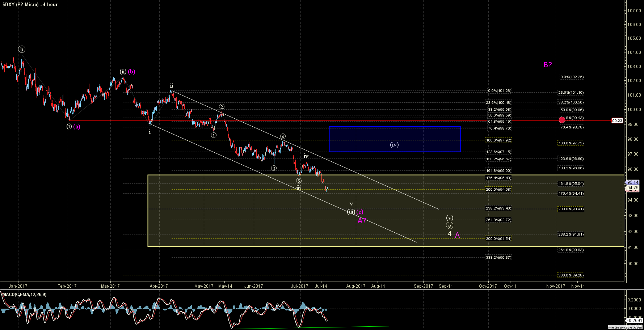
Task: Select the magenta (b) wave label
Action: (x=131, y=72)
